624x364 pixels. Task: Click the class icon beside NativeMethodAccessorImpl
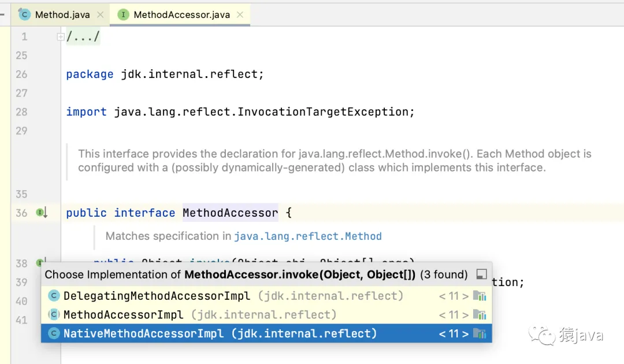pyautogui.click(x=54, y=333)
